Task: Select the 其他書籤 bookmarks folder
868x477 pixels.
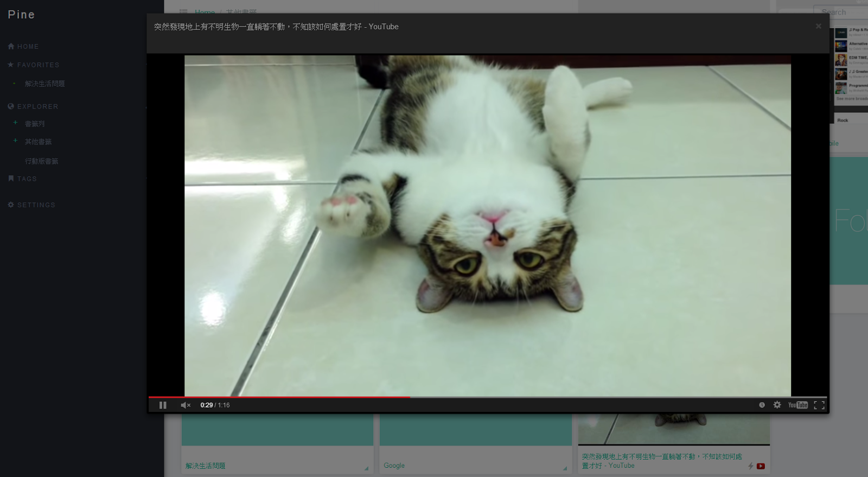Action: coord(38,142)
